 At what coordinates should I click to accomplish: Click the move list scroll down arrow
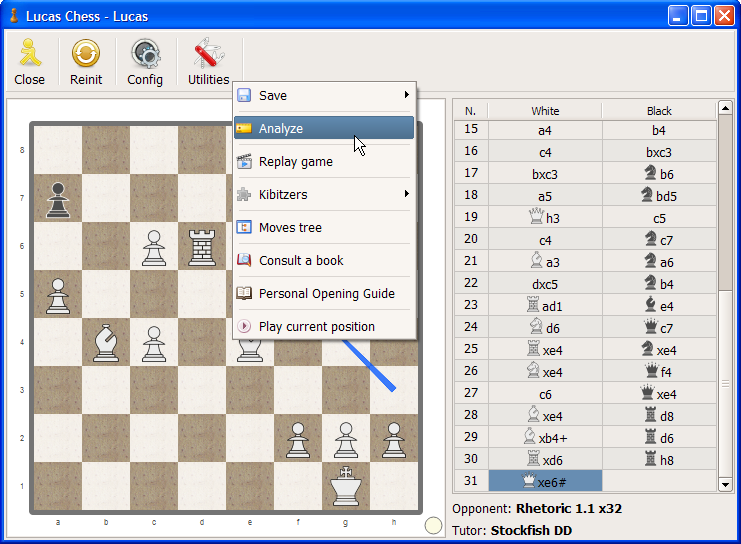(x=725, y=484)
